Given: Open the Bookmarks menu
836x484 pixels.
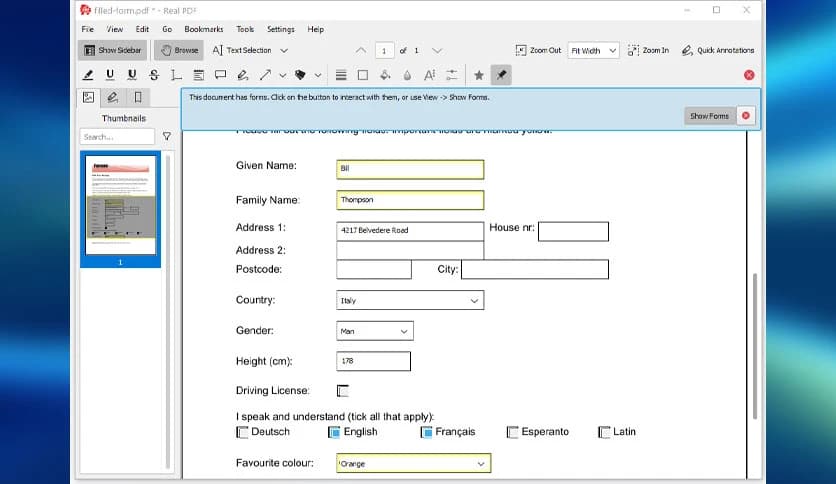Looking at the screenshot, I should point(204,29).
